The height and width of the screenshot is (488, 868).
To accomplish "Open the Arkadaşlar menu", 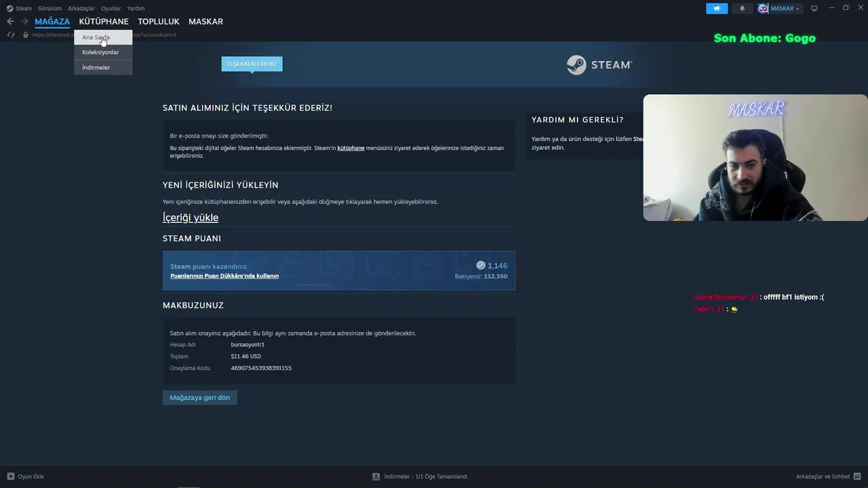I will [81, 8].
